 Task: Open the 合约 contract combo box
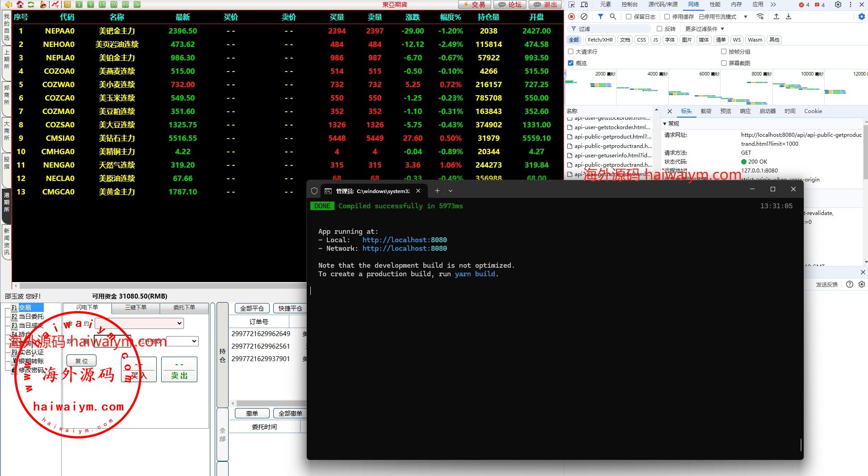(139, 323)
